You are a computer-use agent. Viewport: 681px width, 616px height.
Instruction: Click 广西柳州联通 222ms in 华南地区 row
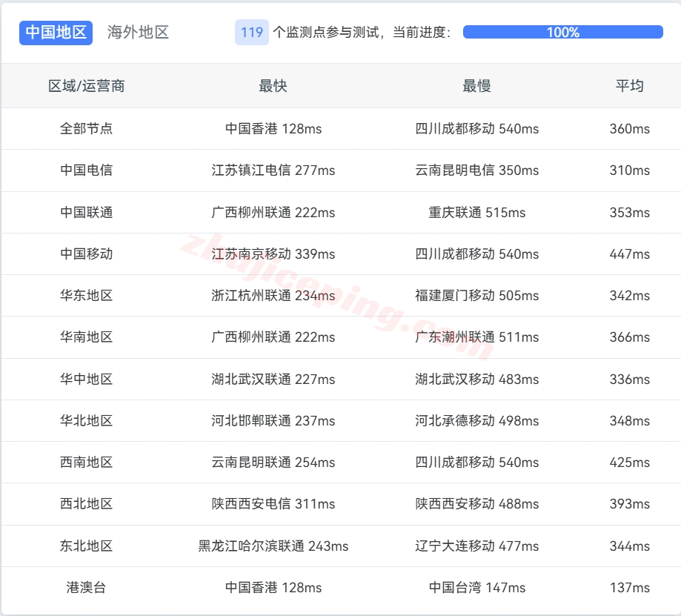(273, 337)
